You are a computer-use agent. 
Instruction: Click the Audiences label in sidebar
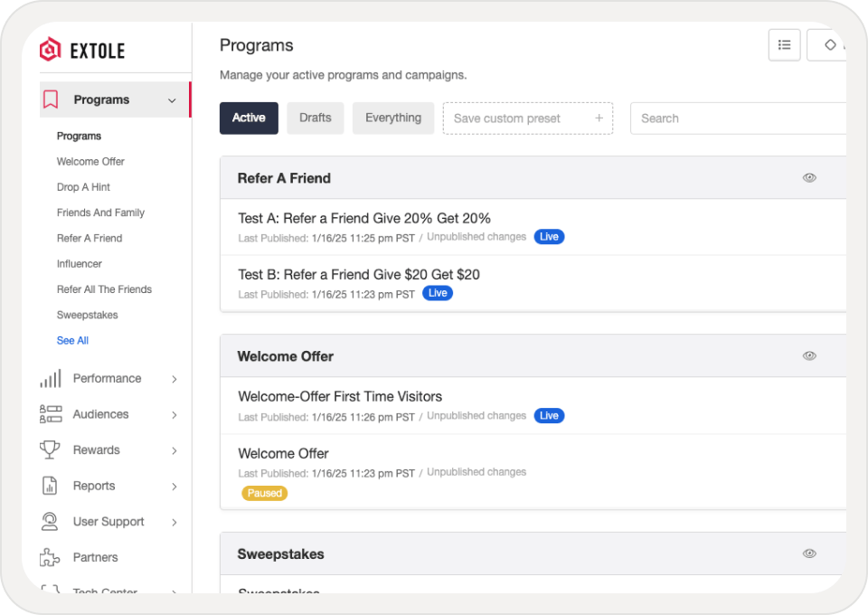100,414
